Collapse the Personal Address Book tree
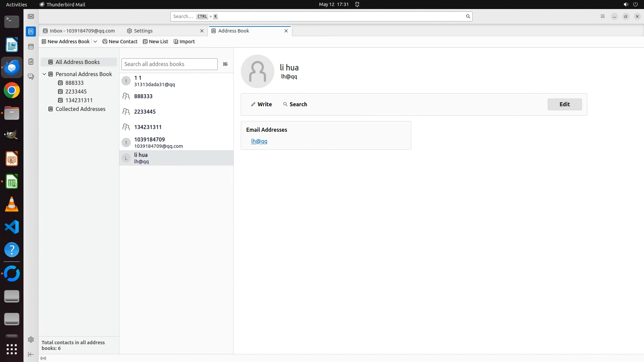644x362 pixels. tap(44, 74)
